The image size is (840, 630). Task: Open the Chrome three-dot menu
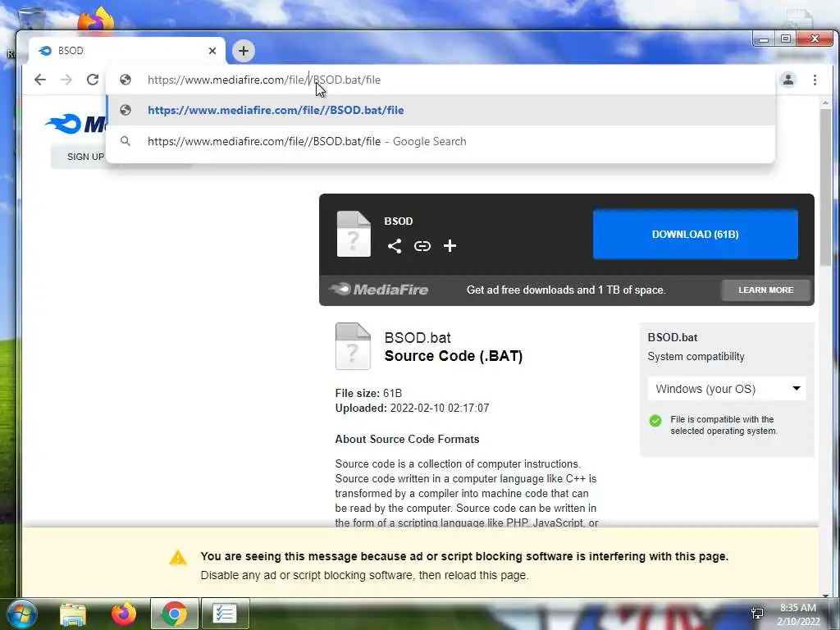(x=815, y=80)
